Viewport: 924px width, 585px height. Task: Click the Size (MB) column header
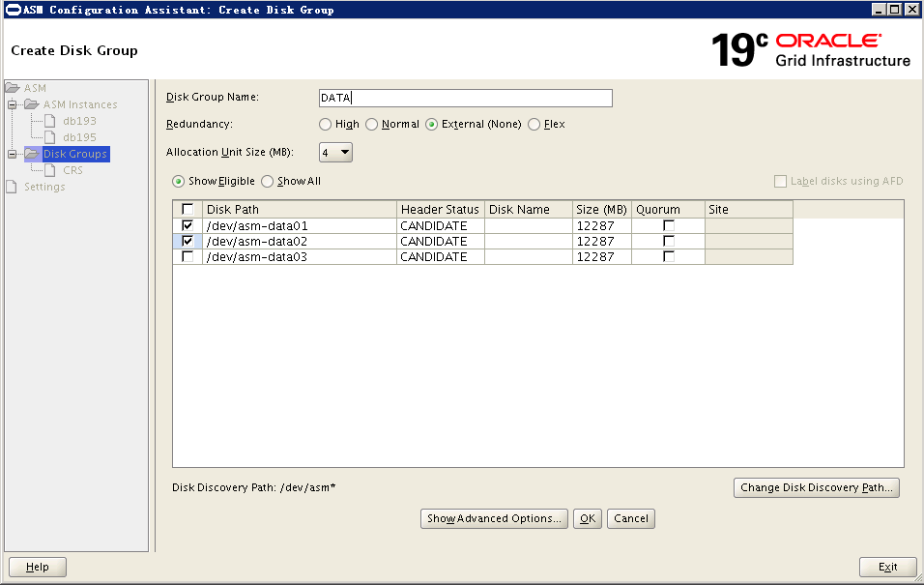601,210
